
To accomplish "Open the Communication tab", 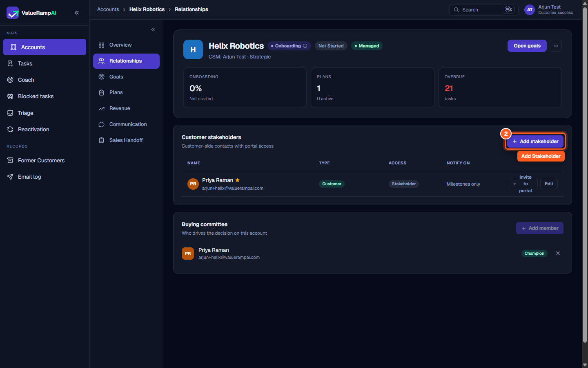I will [x=126, y=124].
